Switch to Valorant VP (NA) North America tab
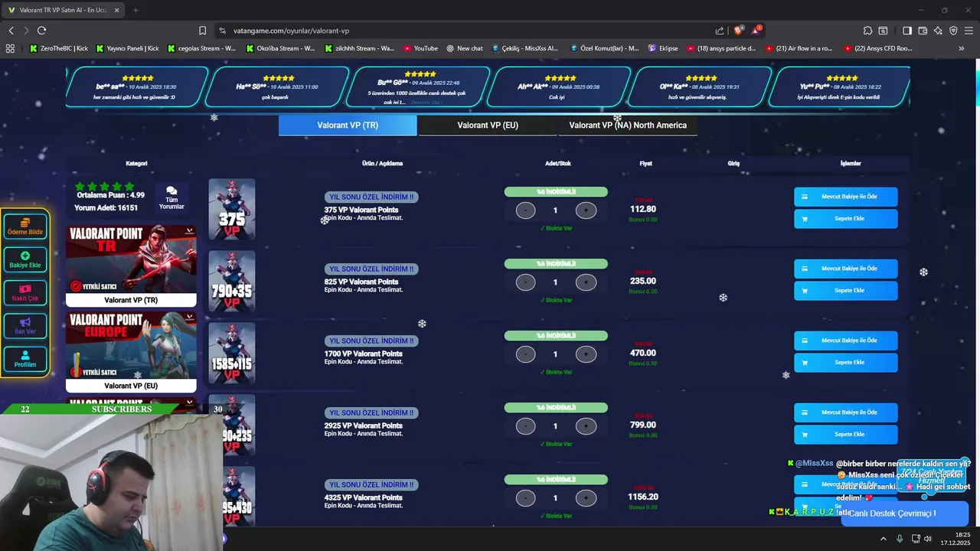Screen dimensions: 980x551 [628, 125]
